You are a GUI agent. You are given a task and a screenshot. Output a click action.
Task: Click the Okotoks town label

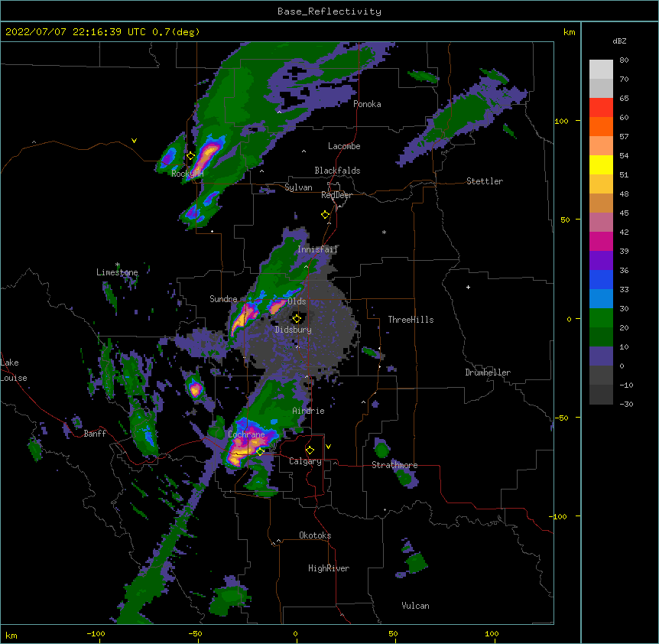coord(315,535)
